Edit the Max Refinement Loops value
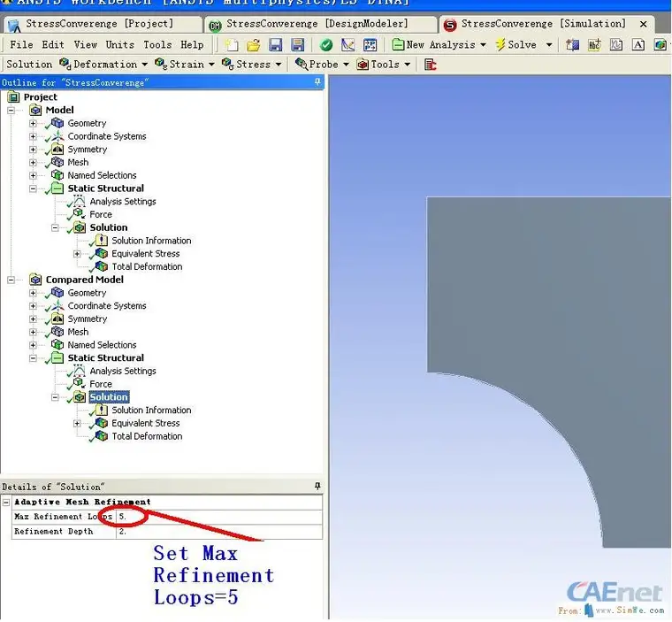 tap(219, 517)
